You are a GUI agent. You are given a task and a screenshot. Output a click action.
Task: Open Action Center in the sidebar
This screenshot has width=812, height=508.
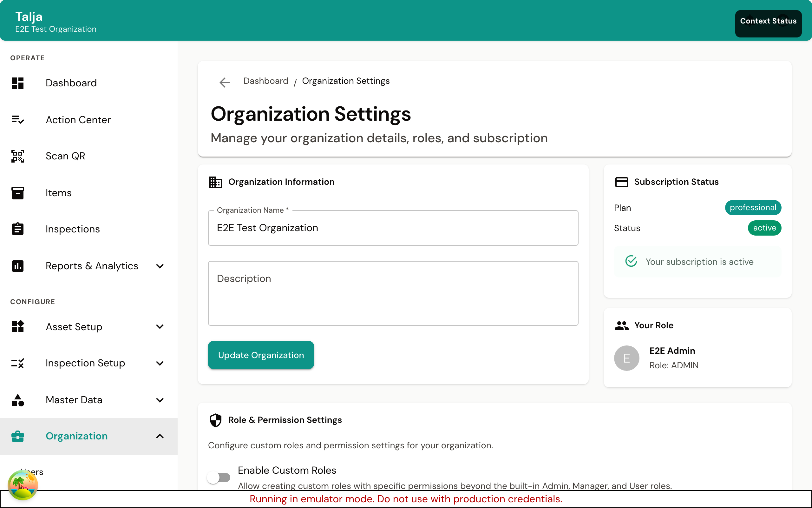pyautogui.click(x=89, y=120)
